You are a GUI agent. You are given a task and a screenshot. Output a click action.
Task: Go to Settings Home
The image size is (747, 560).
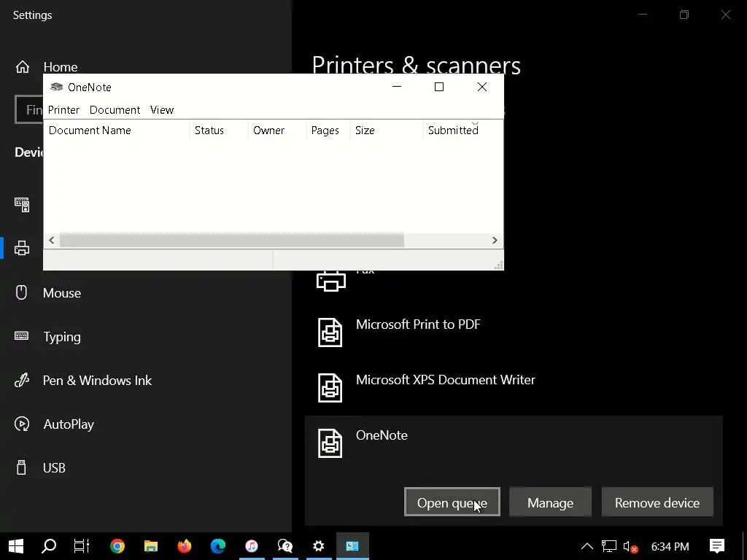[61, 67]
